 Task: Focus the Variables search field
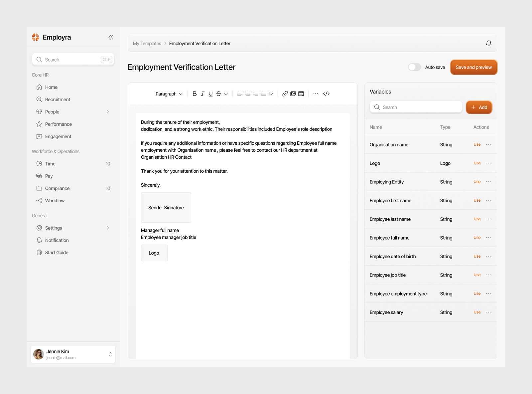[416, 107]
